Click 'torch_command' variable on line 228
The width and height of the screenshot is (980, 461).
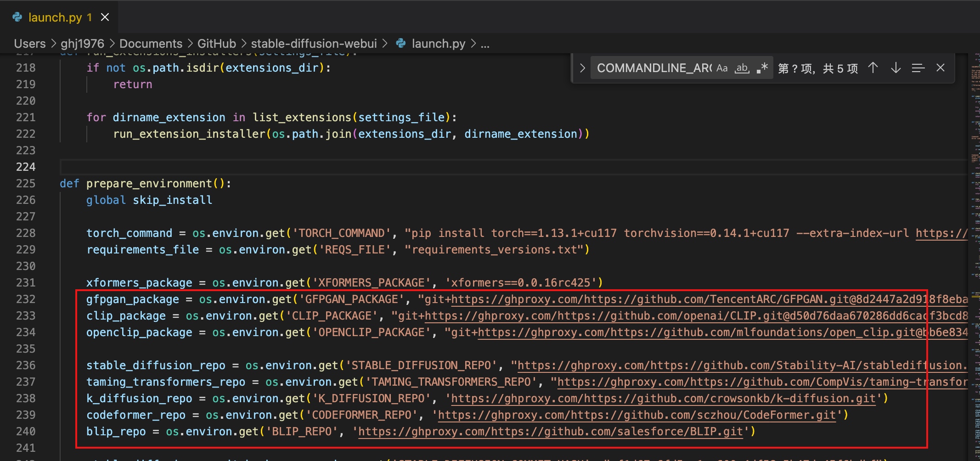[x=129, y=233]
